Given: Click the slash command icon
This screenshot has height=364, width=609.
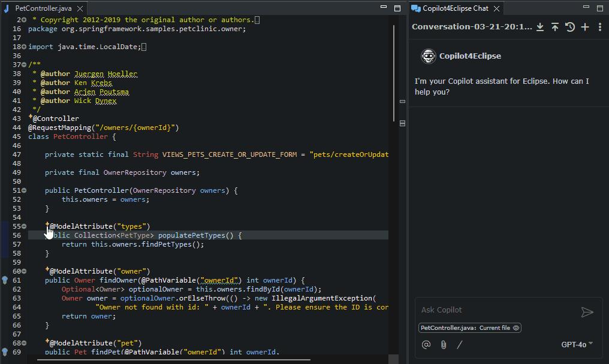Looking at the screenshot, I should pyautogui.click(x=460, y=344).
